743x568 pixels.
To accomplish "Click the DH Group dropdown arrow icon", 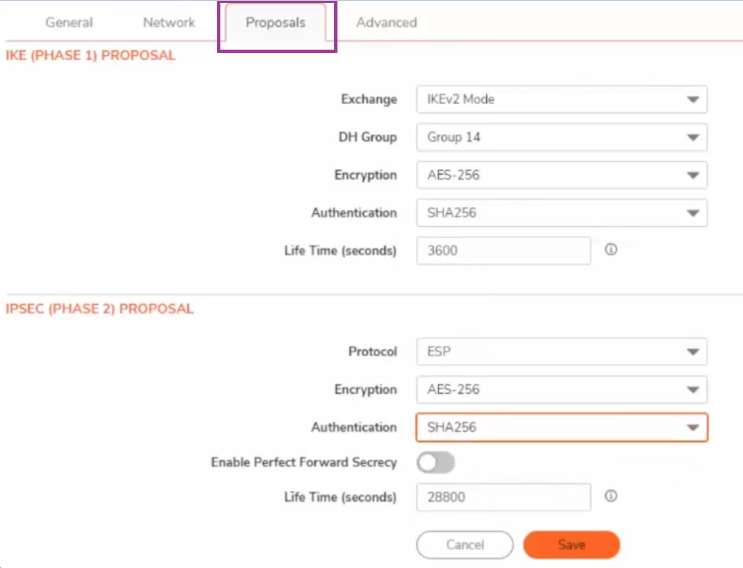I will pos(693,137).
